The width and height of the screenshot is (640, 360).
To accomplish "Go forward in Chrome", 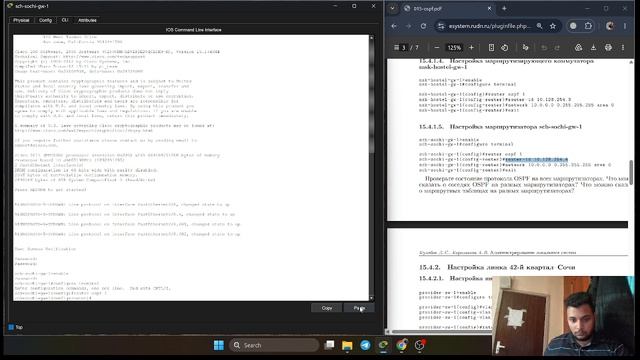I will [x=409, y=26].
